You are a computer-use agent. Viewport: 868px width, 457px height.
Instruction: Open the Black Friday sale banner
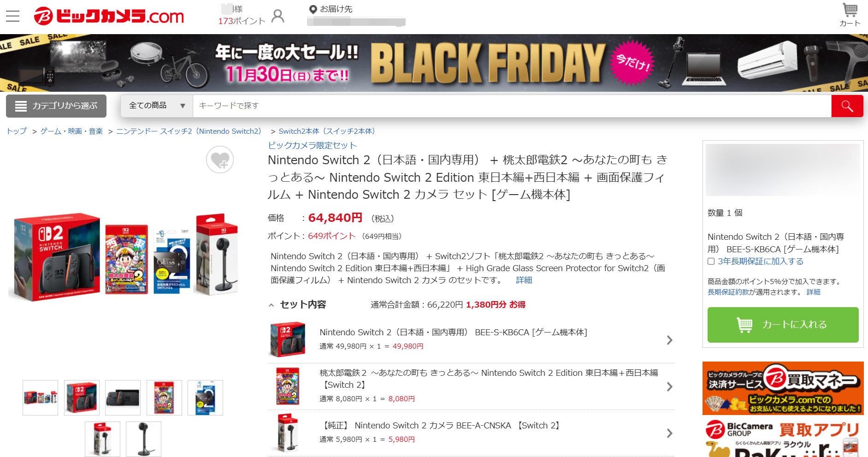(x=434, y=63)
